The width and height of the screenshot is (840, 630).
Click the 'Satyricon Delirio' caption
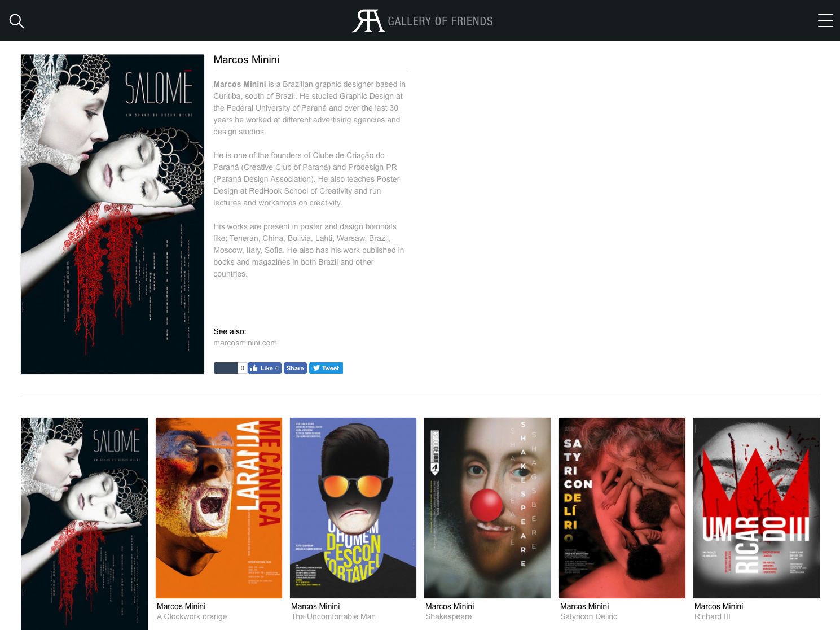(x=589, y=616)
